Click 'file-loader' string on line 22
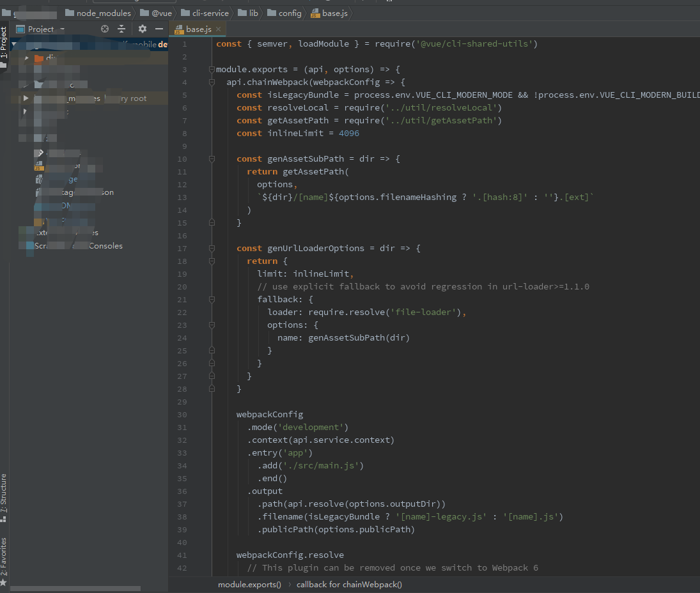 423,312
